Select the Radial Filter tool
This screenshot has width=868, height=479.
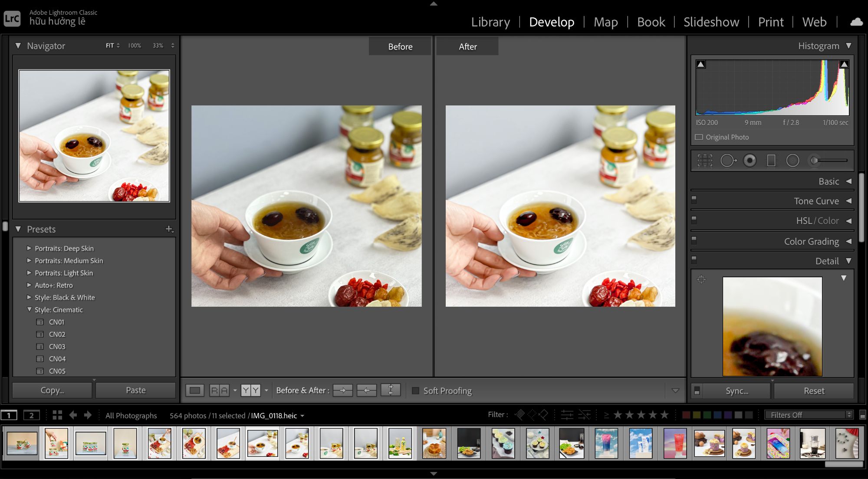click(x=792, y=161)
